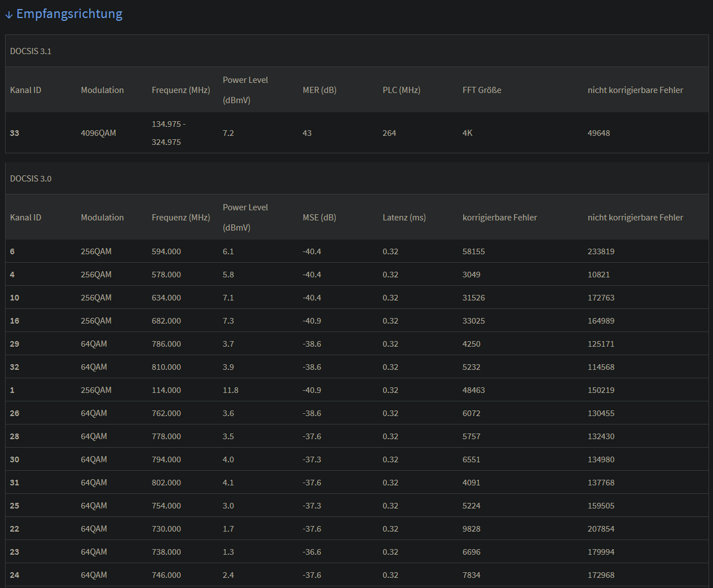Select the -36.6 MSE value

pyautogui.click(x=312, y=552)
